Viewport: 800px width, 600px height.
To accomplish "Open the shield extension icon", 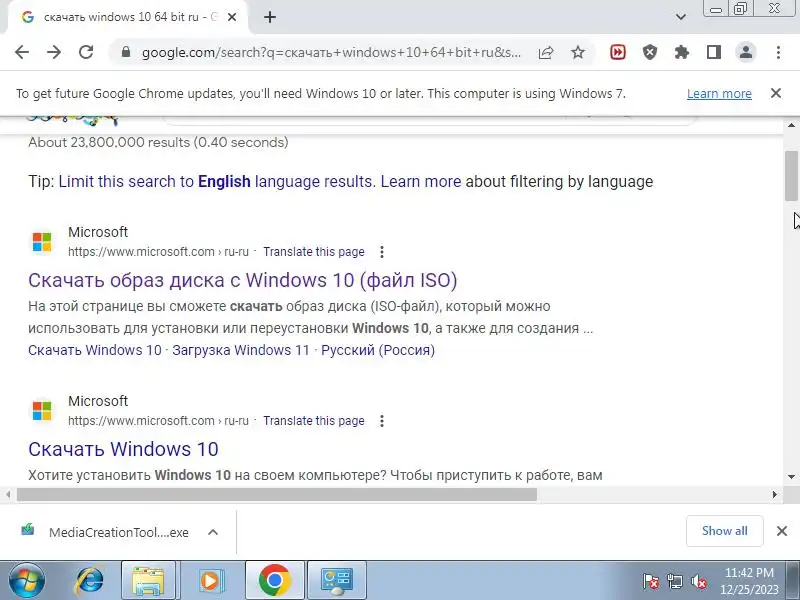I will click(649, 52).
